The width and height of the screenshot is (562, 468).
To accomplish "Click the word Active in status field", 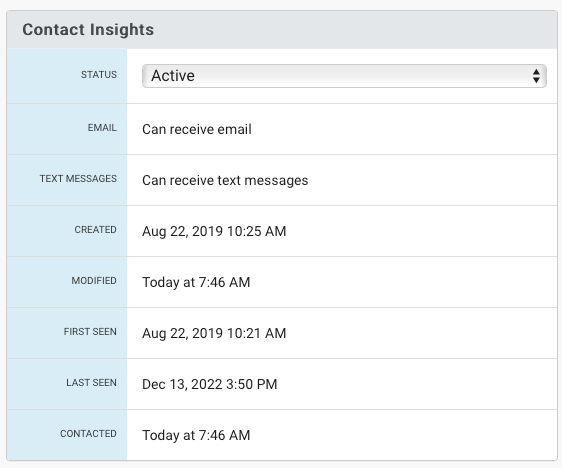I will coord(173,76).
